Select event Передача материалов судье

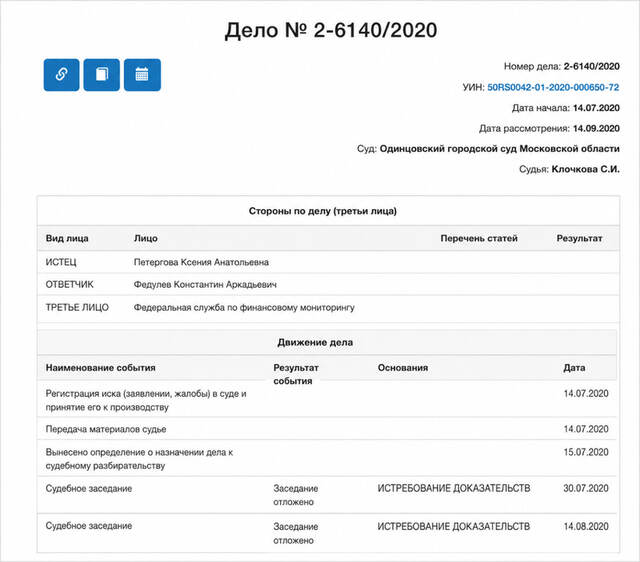click(106, 429)
